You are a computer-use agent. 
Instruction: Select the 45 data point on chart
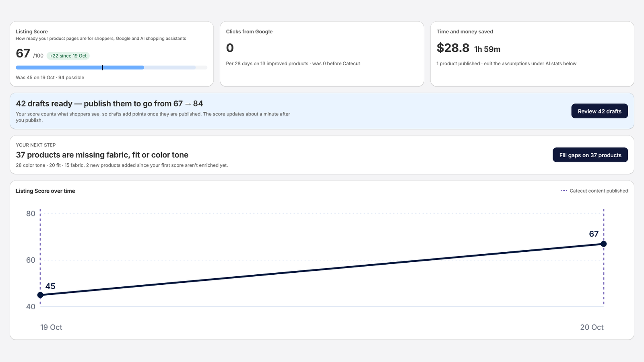point(40,295)
